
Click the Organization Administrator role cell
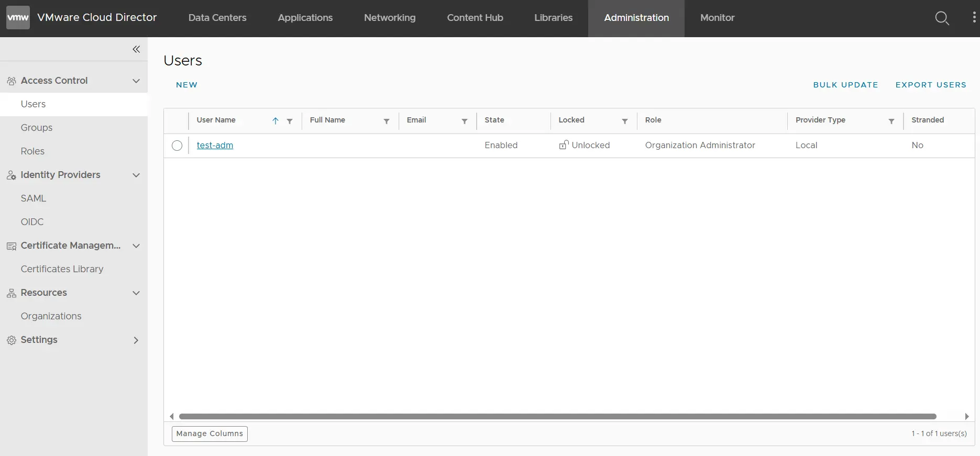[x=700, y=145]
